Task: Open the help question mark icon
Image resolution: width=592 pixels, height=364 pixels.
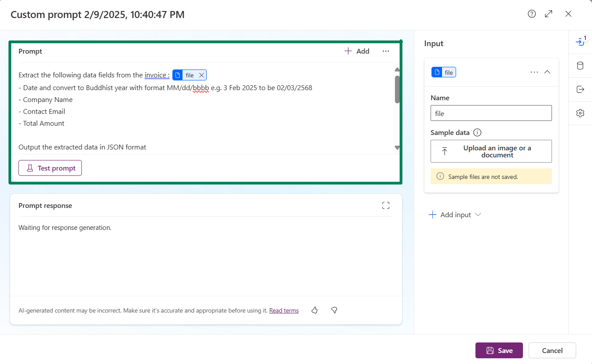Action: (531, 14)
